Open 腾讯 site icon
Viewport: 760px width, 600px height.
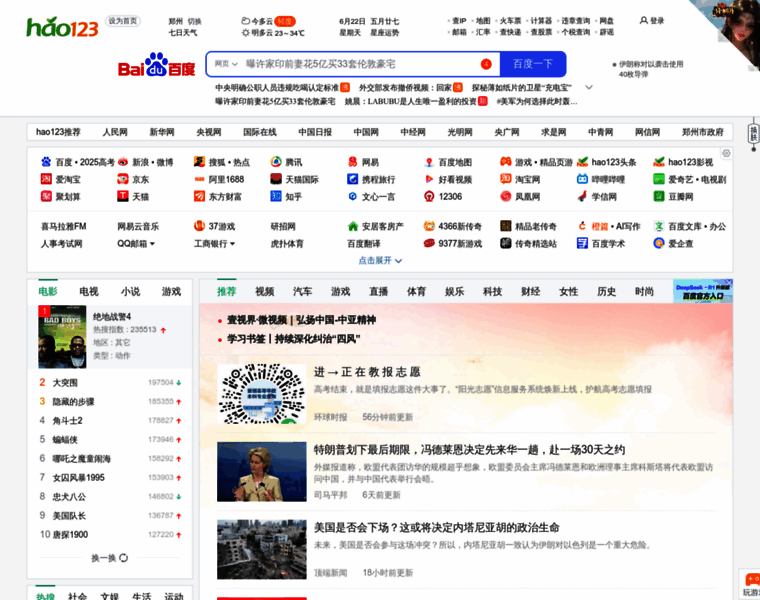pyautogui.click(x=276, y=162)
